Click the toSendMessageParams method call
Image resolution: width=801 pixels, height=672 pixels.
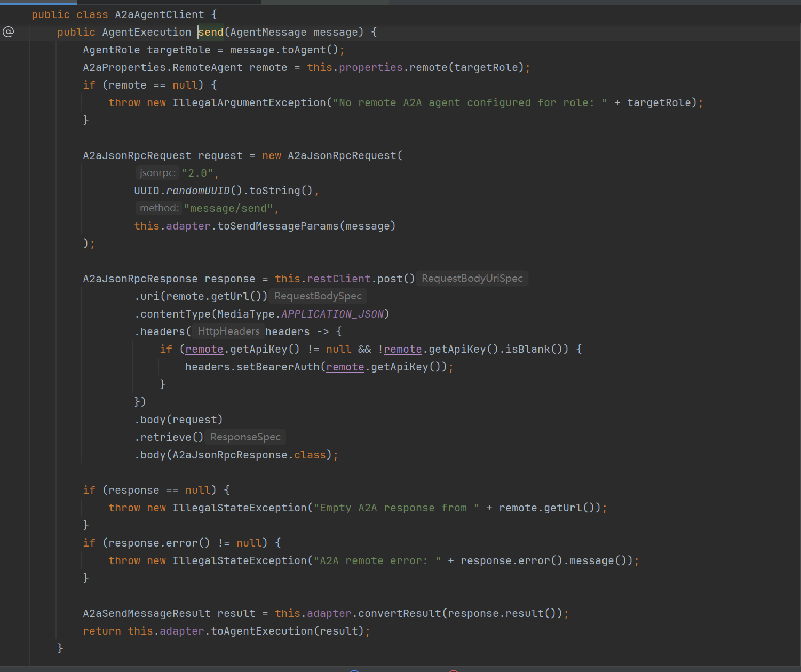[x=278, y=226]
